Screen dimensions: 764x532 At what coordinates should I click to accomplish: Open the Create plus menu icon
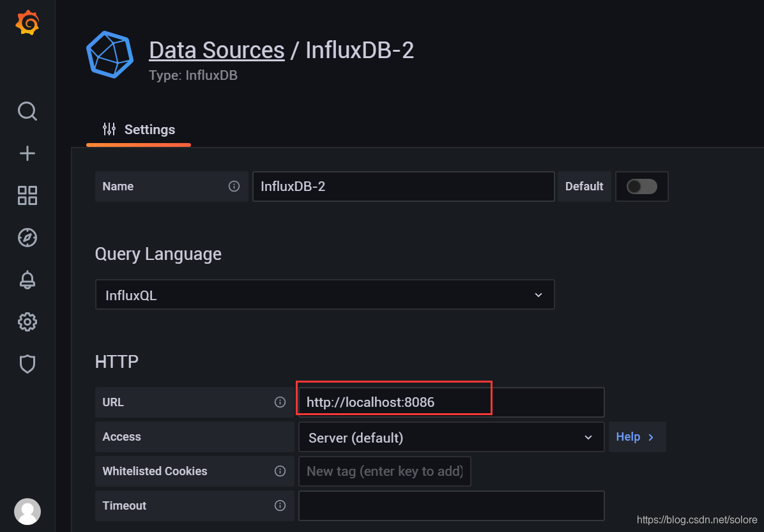pyautogui.click(x=27, y=153)
